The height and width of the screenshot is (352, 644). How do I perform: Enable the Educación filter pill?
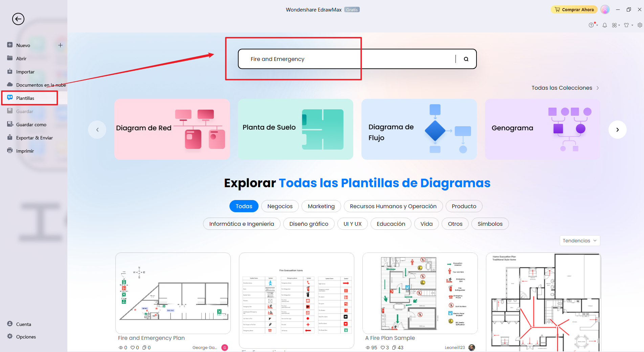click(x=391, y=224)
